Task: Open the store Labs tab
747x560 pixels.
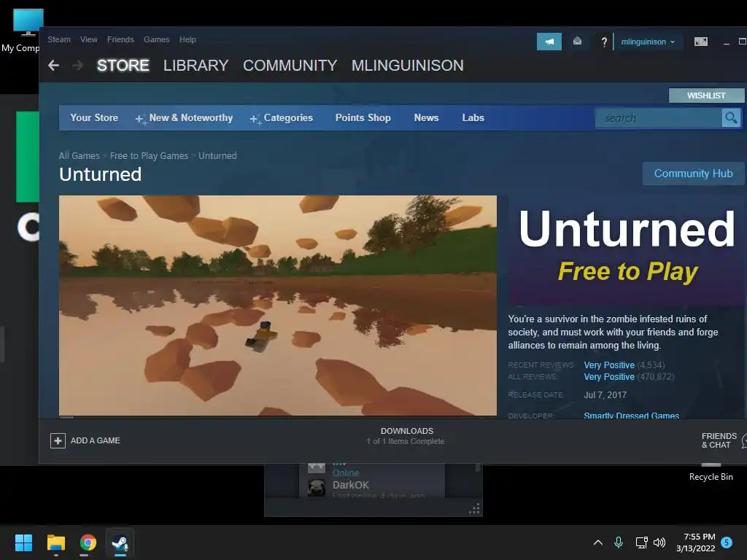Action: point(473,117)
